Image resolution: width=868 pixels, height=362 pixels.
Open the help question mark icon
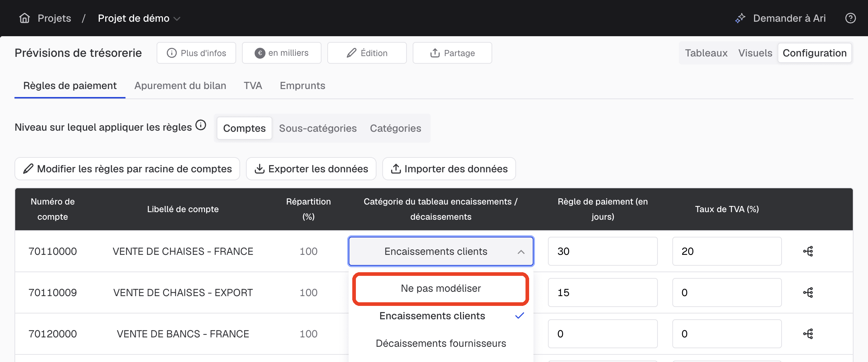click(851, 18)
